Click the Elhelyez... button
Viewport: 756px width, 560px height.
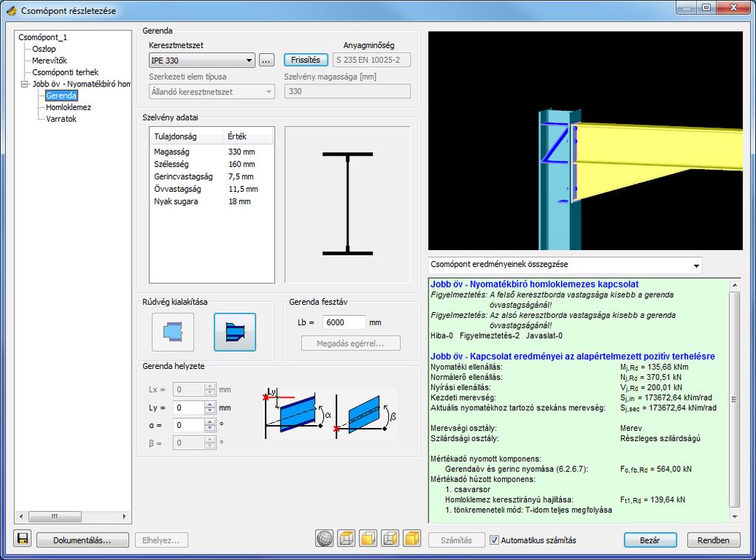(x=161, y=540)
